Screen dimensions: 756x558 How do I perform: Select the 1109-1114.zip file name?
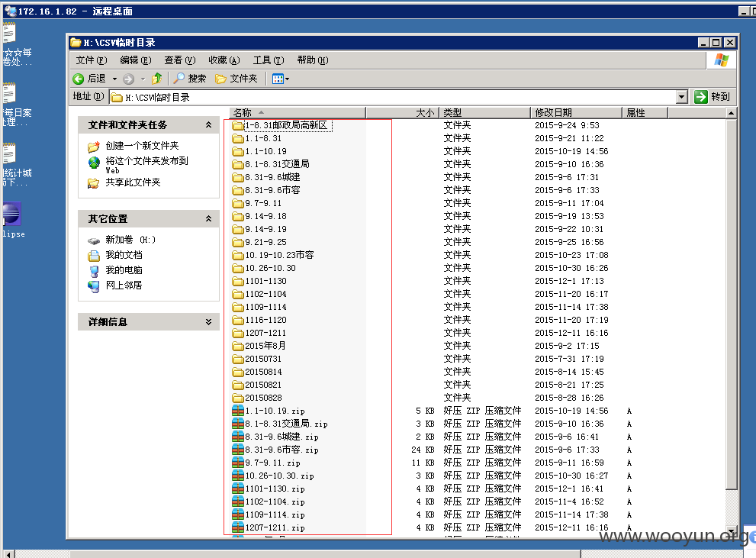[275, 515]
